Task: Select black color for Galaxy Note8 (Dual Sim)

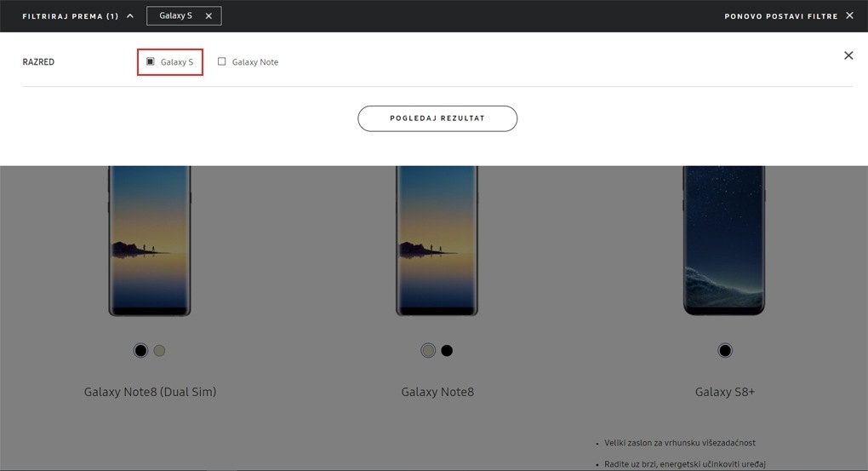Action: click(140, 351)
